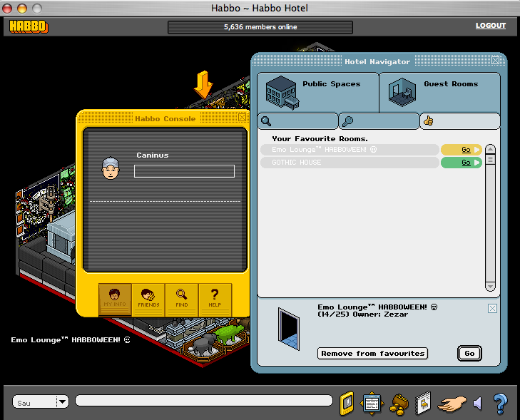This screenshot has width=520, height=420.
Task: Click the red macOS close button
Action: click(7, 9)
